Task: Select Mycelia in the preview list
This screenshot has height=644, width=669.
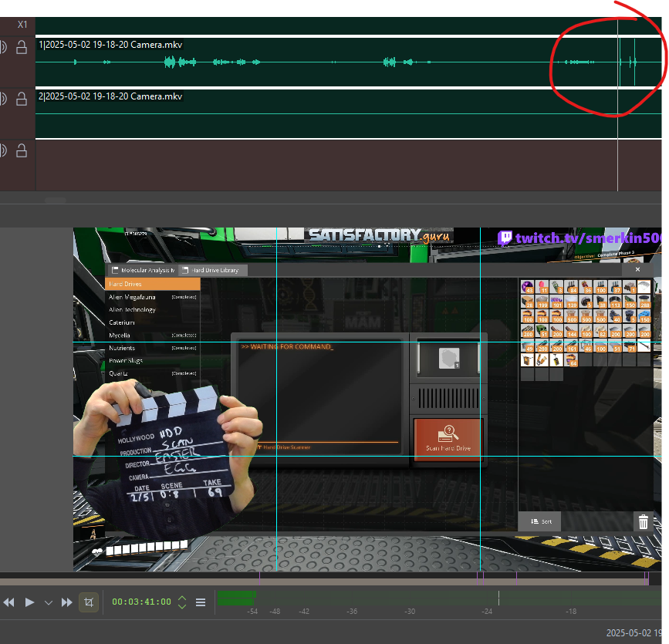Action: pos(152,335)
